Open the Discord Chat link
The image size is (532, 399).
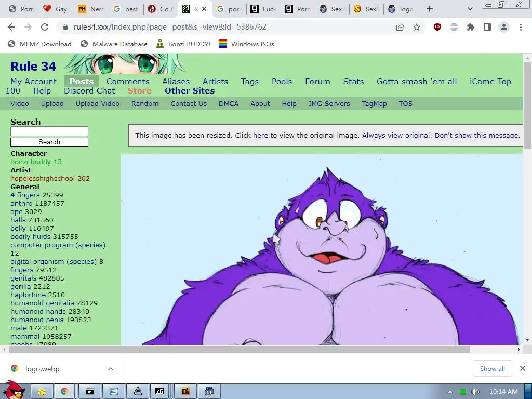click(89, 91)
